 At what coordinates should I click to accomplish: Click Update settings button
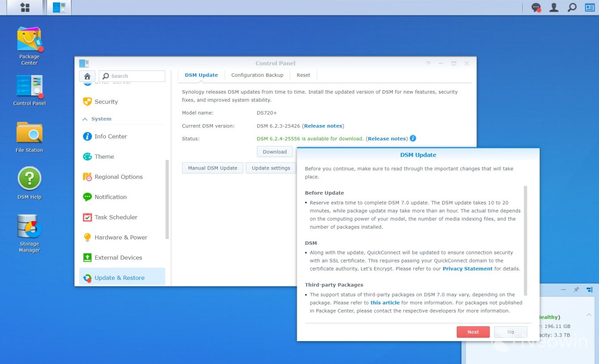(271, 168)
